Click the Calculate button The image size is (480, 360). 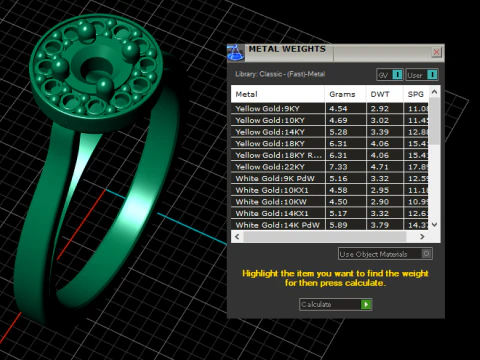pyautogui.click(x=335, y=304)
